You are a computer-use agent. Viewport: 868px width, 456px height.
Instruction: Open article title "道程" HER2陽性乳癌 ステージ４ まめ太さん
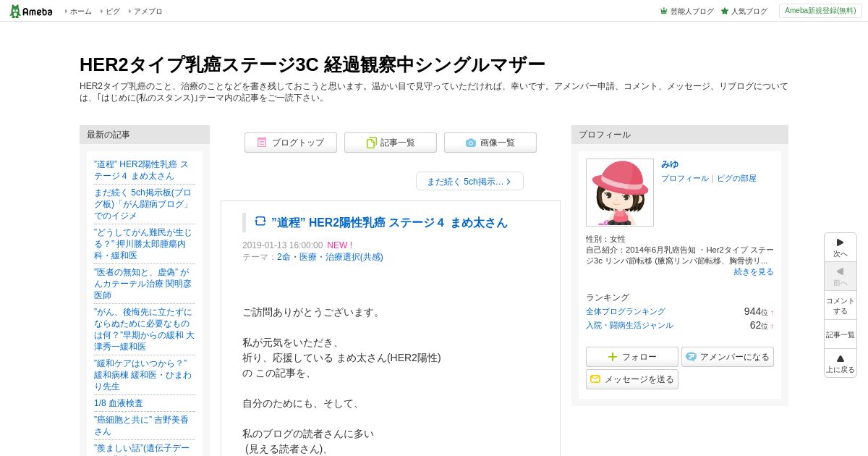pyautogui.click(x=390, y=222)
